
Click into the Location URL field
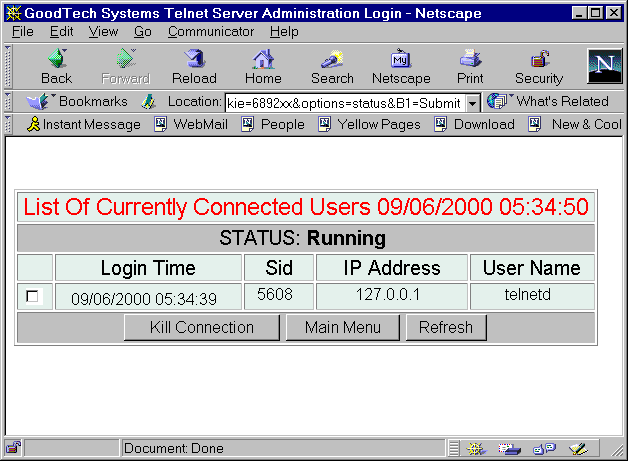[345, 103]
